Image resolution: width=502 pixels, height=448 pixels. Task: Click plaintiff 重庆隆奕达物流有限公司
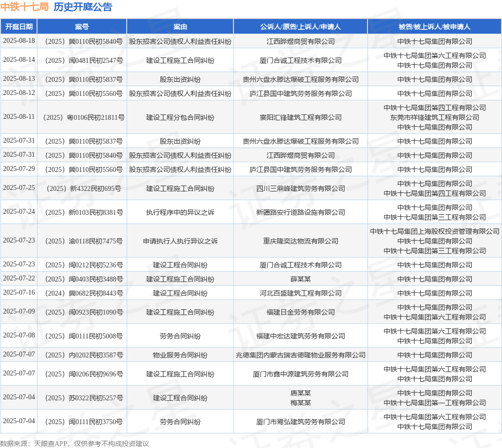pos(301,241)
